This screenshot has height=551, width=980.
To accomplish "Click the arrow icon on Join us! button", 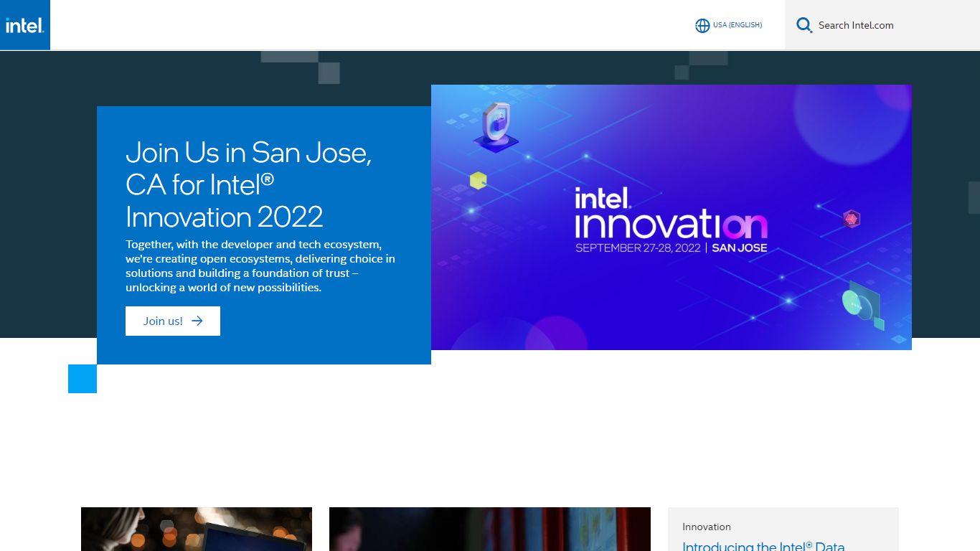I will (197, 321).
